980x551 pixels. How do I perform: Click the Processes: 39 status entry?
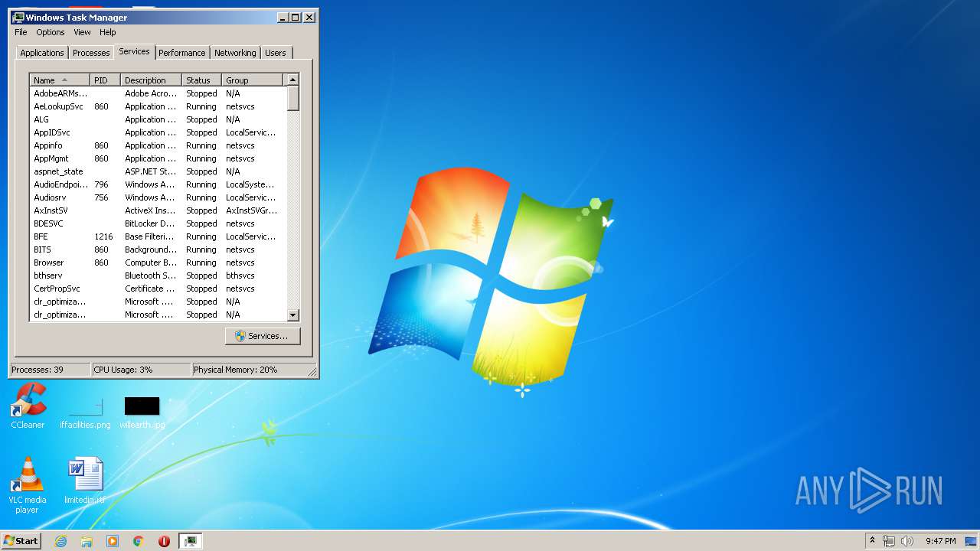[x=50, y=370]
